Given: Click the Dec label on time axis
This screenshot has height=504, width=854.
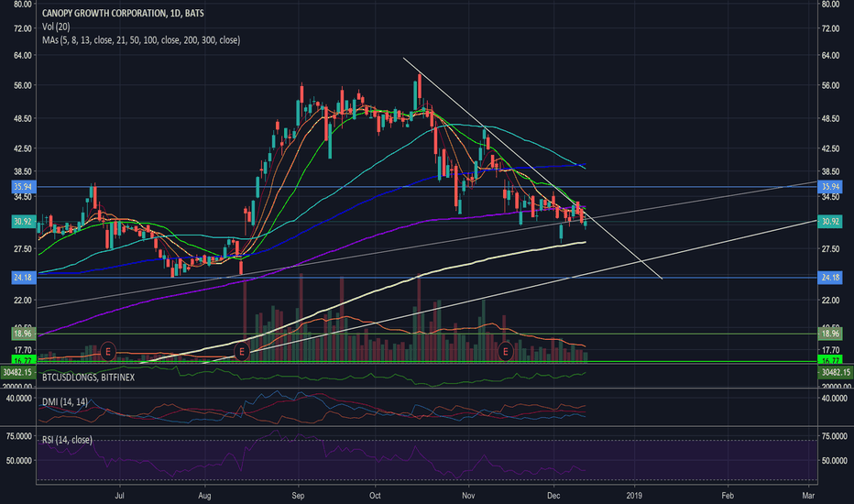Looking at the screenshot, I should click(x=553, y=495).
